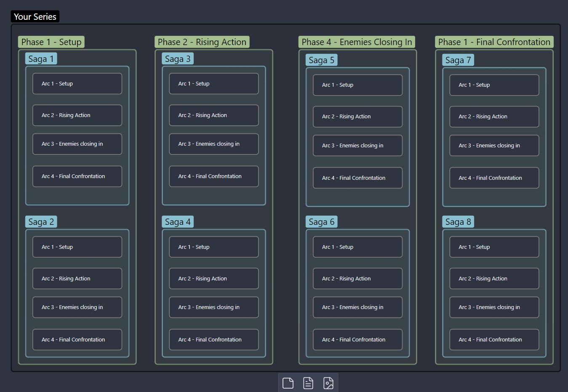
Task: Open Saga 7's Arc 2 - Rising Action card
Action: pos(494,117)
